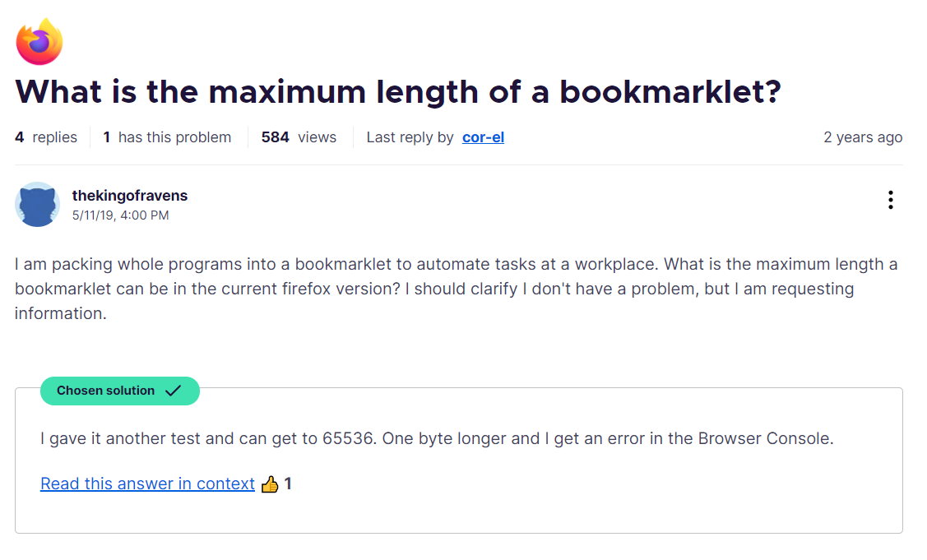Screen dimensions: 927x560
Task: Click the 4 replies counter
Action: [x=46, y=137]
